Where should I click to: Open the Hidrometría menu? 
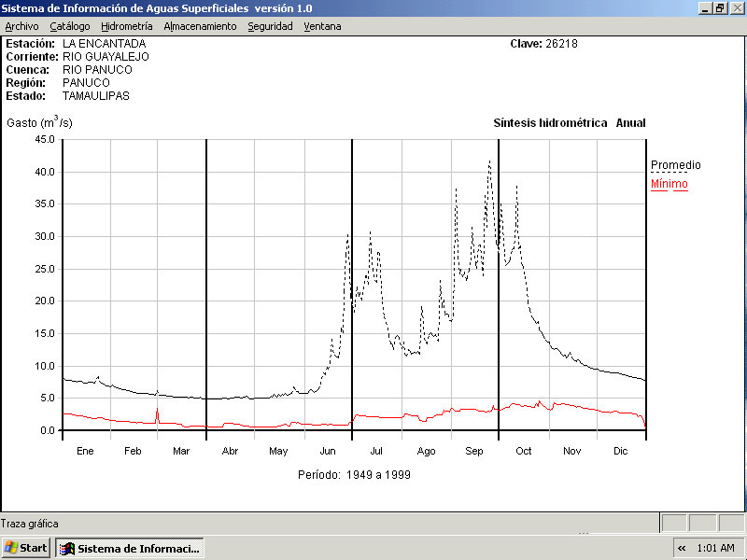tap(126, 26)
